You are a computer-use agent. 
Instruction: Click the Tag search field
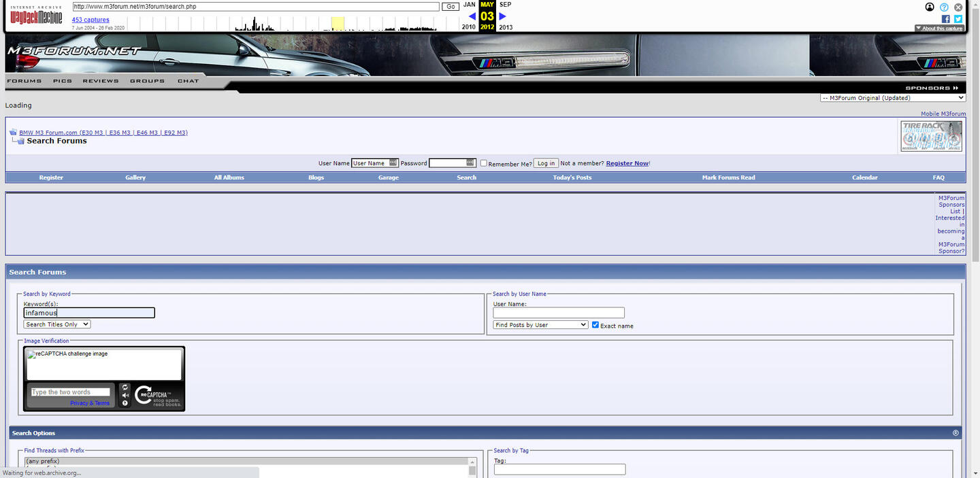(x=559, y=469)
